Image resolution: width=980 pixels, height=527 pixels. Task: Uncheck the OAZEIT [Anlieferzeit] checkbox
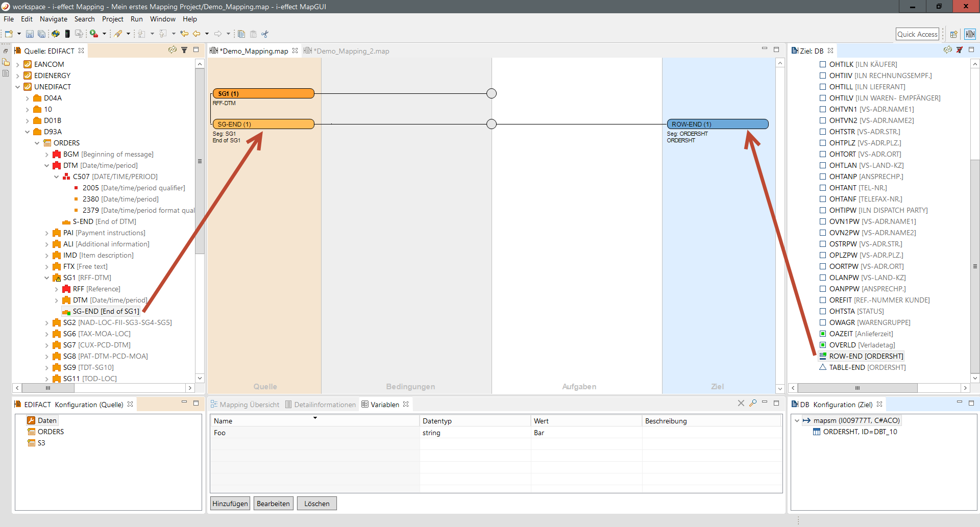click(823, 334)
